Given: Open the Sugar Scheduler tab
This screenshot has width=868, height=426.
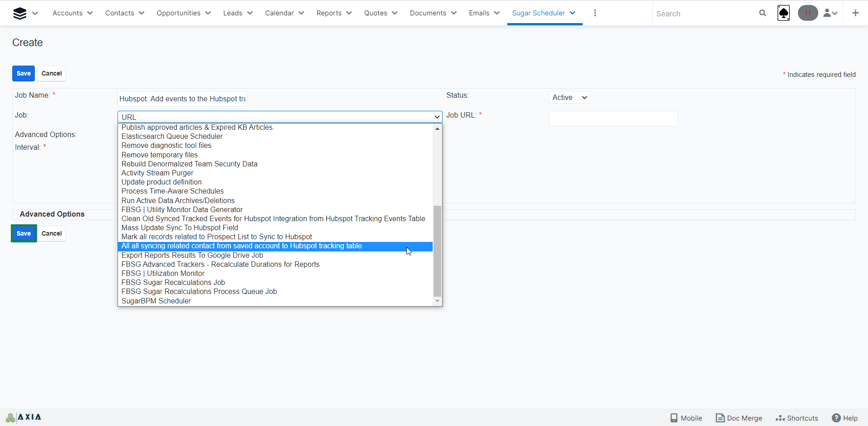Looking at the screenshot, I should pyautogui.click(x=538, y=13).
